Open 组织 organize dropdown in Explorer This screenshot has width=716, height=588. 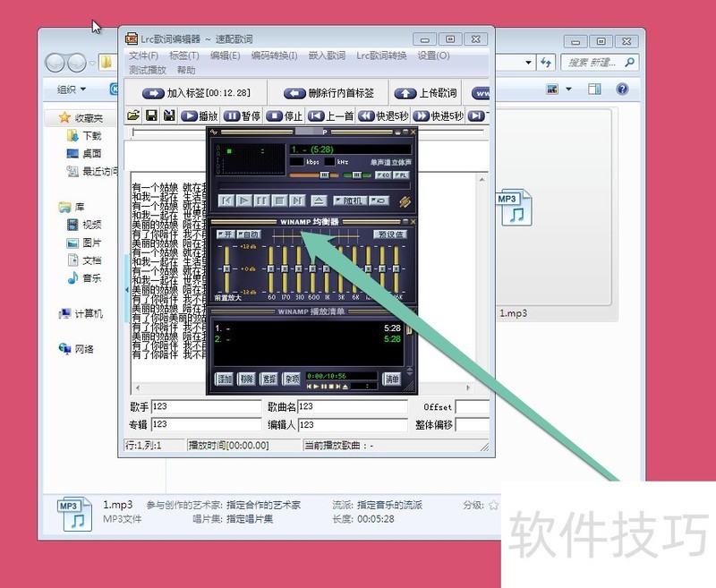click(x=72, y=89)
